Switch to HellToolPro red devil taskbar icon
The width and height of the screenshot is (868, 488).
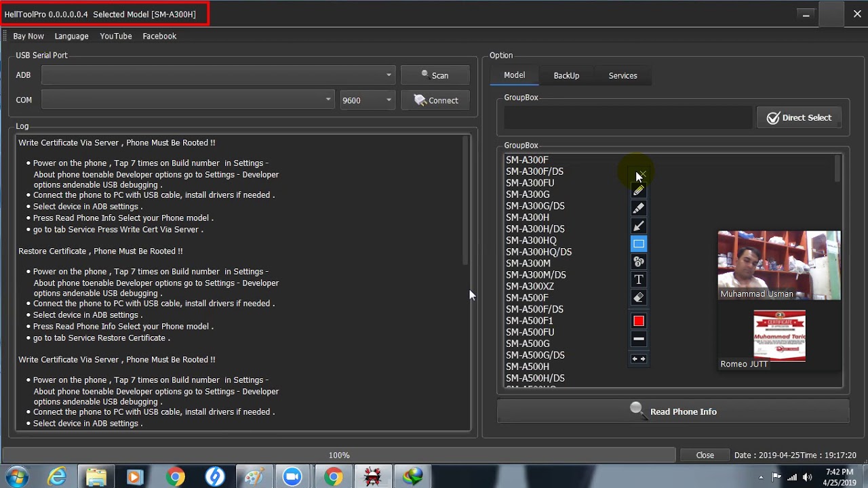pyautogui.click(x=372, y=477)
